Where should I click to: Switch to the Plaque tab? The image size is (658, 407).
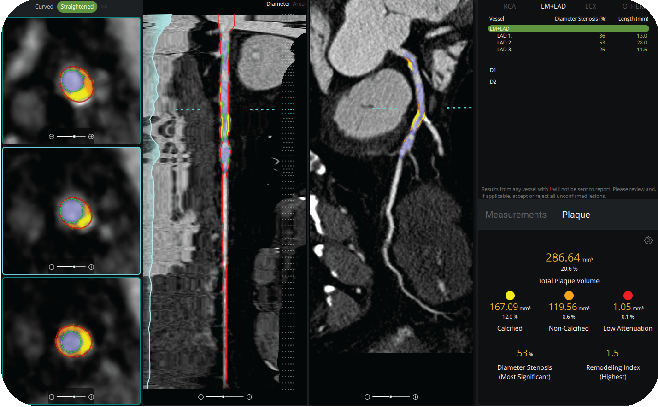pos(576,215)
